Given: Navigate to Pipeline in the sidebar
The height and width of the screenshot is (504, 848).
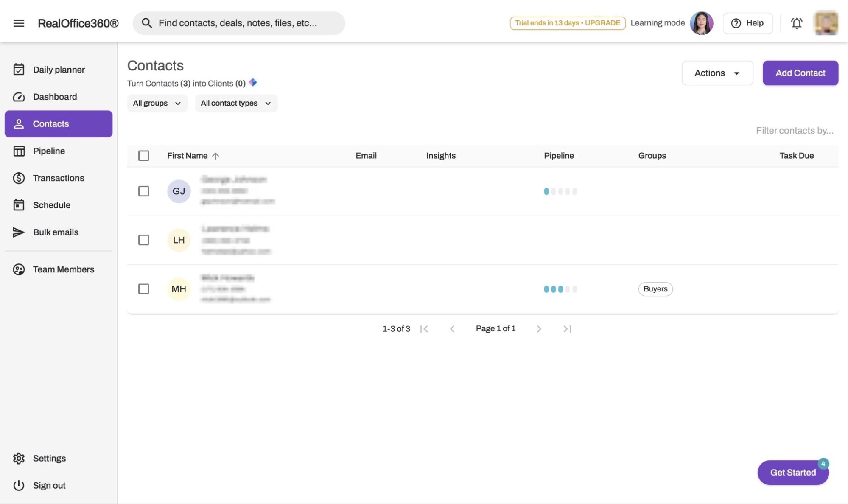Looking at the screenshot, I should [x=49, y=151].
